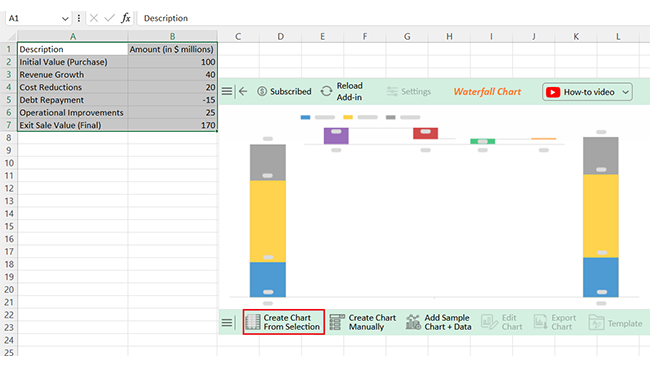
Task: Select row 15 header
Action: click(9, 226)
